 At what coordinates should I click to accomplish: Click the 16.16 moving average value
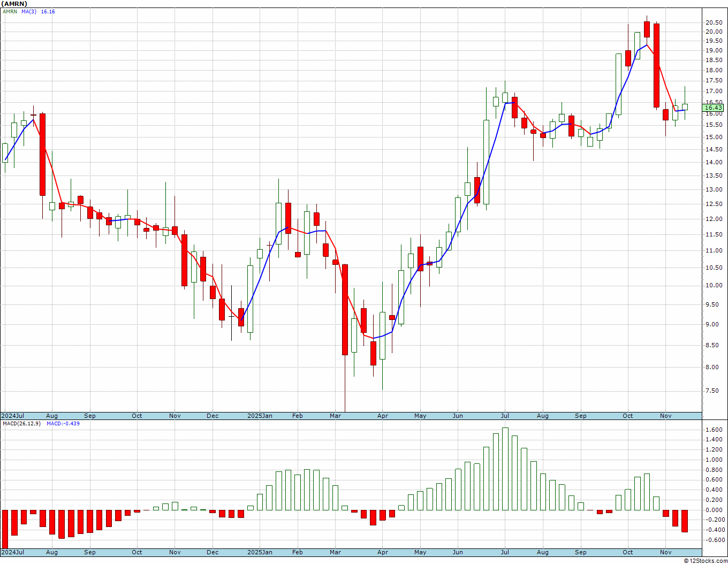click(48, 12)
